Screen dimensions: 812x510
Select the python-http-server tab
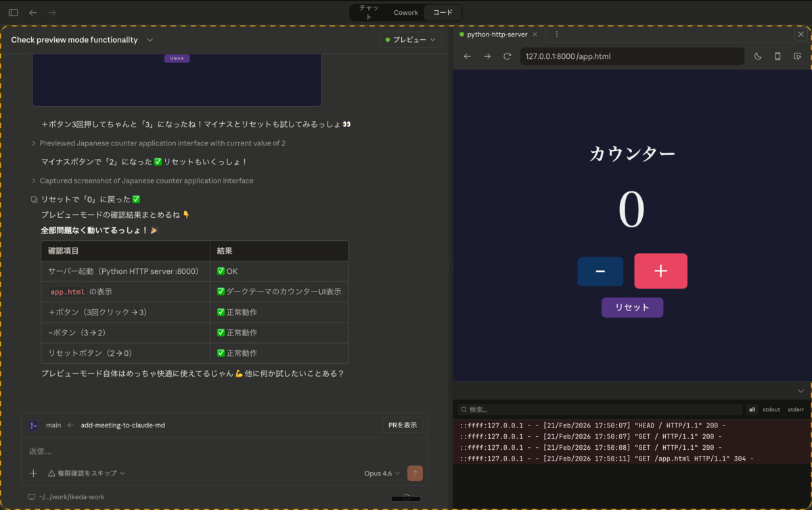(498, 34)
